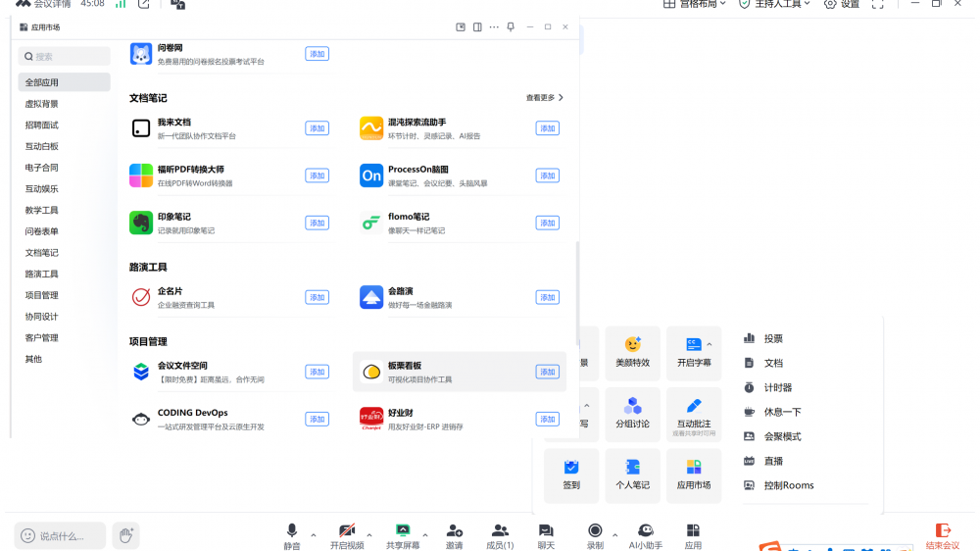
Task: Start recording with 录制 button
Action: tap(595, 536)
